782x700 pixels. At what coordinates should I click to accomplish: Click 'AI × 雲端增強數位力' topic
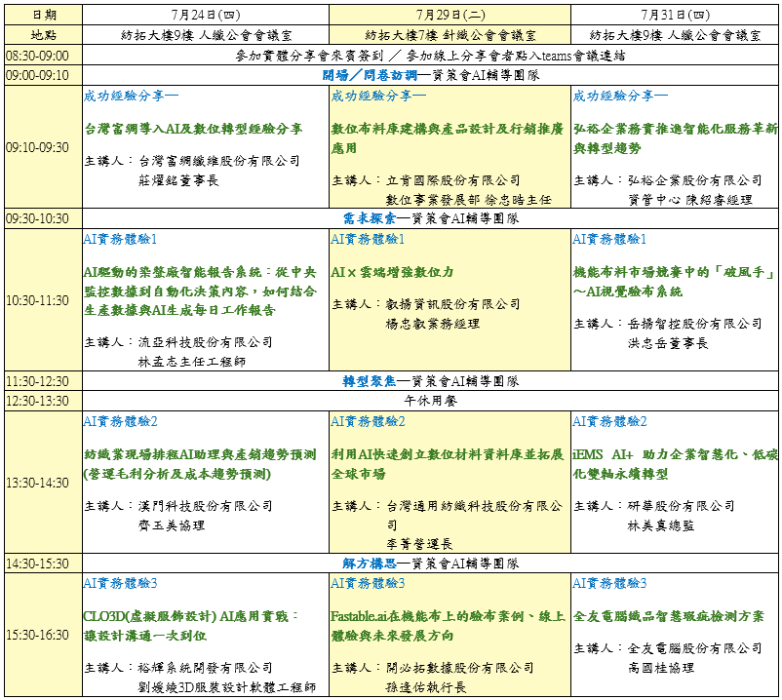pos(392,272)
